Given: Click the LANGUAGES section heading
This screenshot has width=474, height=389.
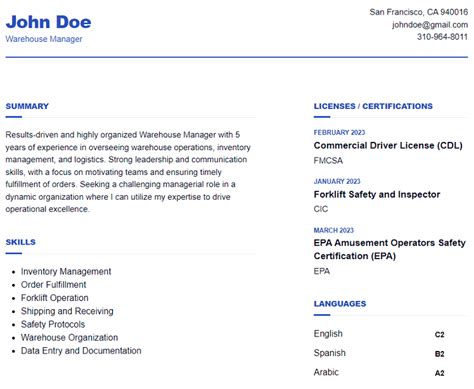Looking at the screenshot, I should [340, 304].
